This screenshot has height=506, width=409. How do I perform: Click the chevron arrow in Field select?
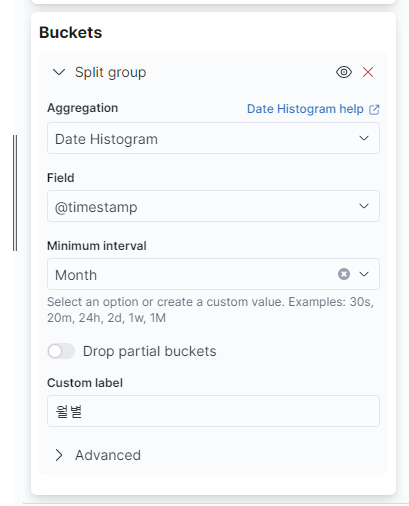coord(364,206)
